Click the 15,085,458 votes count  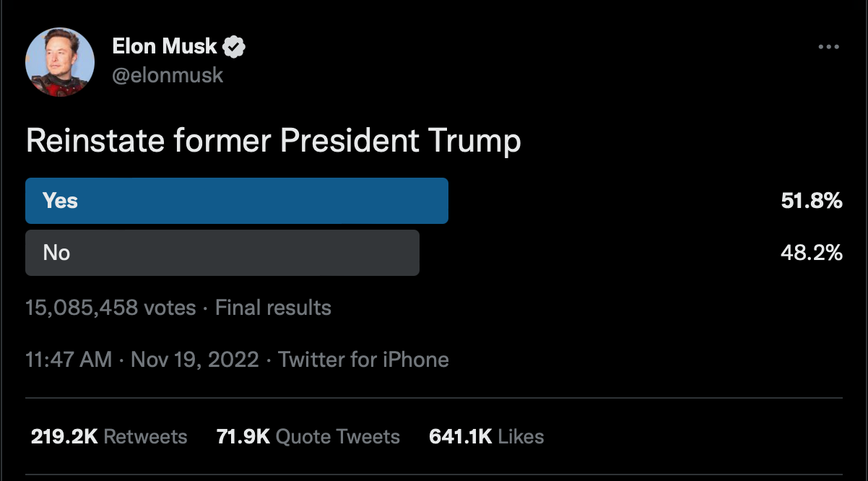point(110,308)
